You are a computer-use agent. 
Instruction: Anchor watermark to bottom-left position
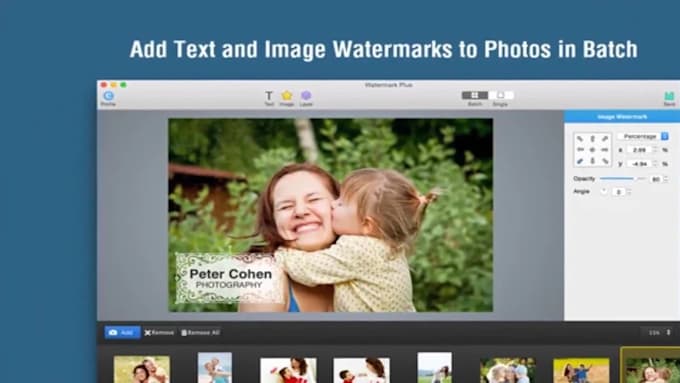click(x=580, y=161)
